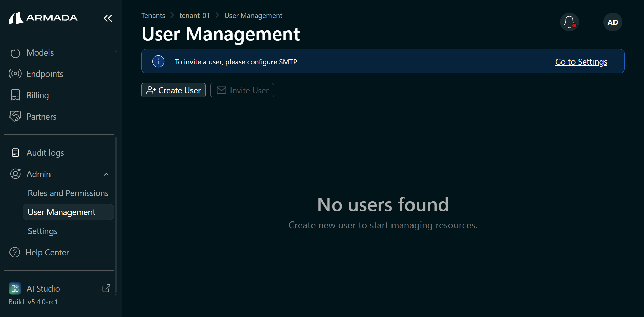Image resolution: width=644 pixels, height=317 pixels.
Task: Open Billing in the sidebar
Action: tap(38, 95)
